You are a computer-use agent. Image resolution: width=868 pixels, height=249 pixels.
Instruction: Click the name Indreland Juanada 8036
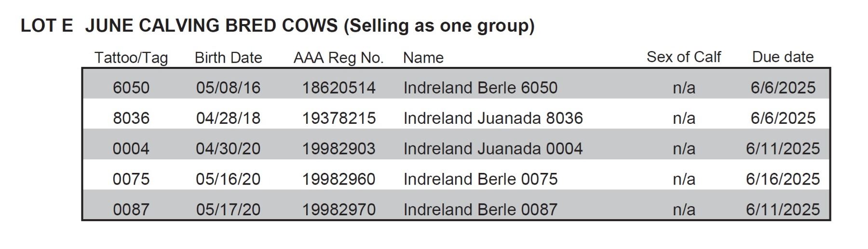pyautogui.click(x=493, y=118)
